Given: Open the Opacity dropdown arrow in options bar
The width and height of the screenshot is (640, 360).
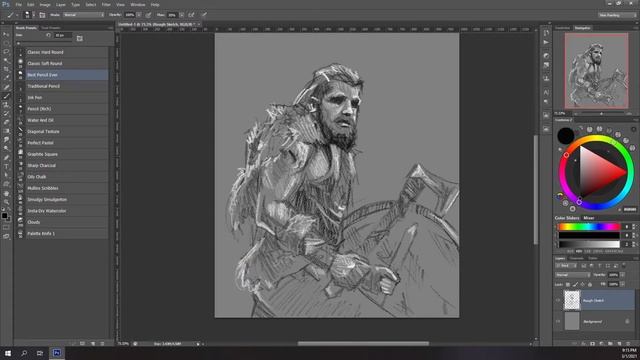Looking at the screenshot, I should click(x=139, y=15).
